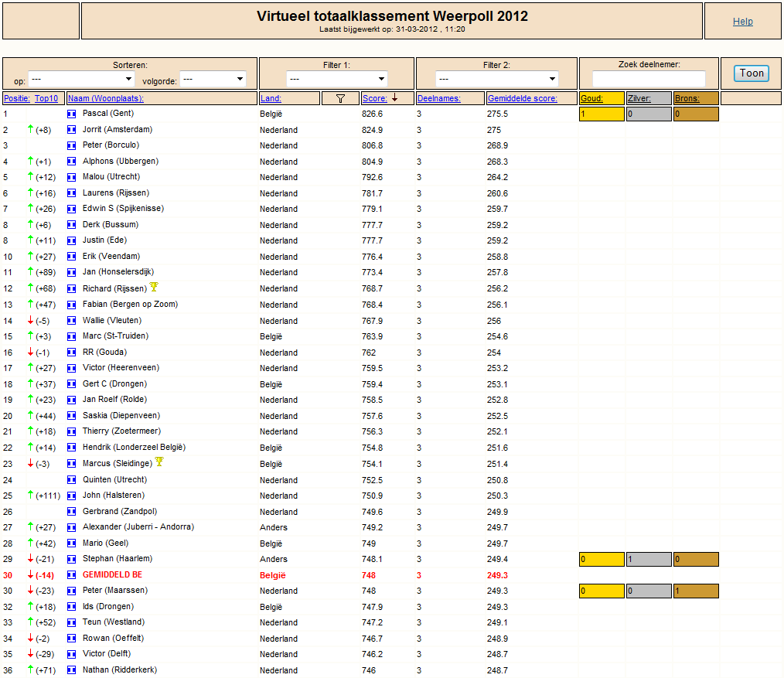Click the blue icon next to Pascal (Gent)

coord(71,114)
